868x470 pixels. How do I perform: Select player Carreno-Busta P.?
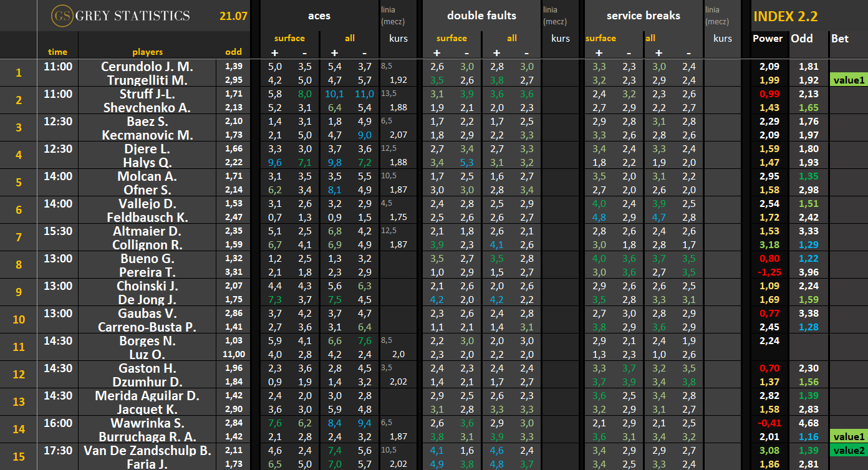[147, 327]
